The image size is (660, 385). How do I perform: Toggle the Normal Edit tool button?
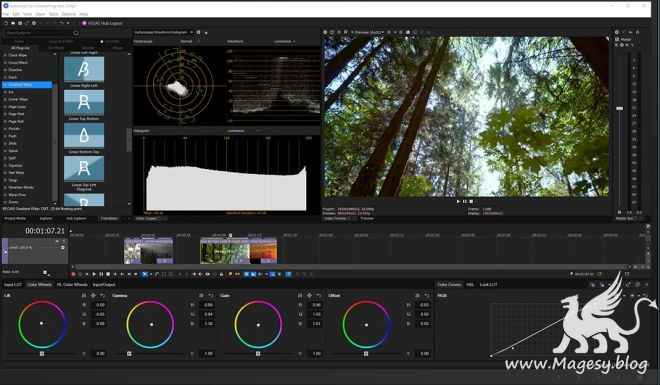145,274
